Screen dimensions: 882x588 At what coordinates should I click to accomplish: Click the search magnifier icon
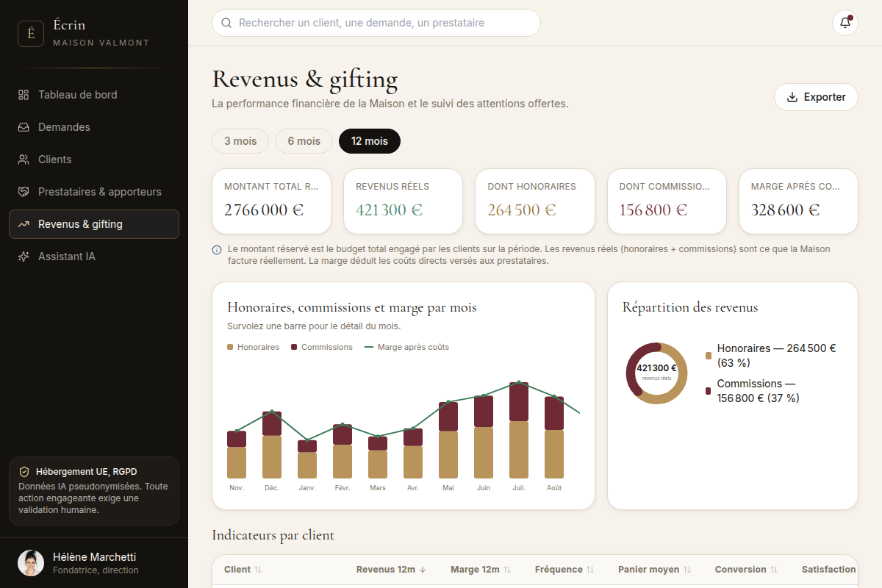click(226, 23)
